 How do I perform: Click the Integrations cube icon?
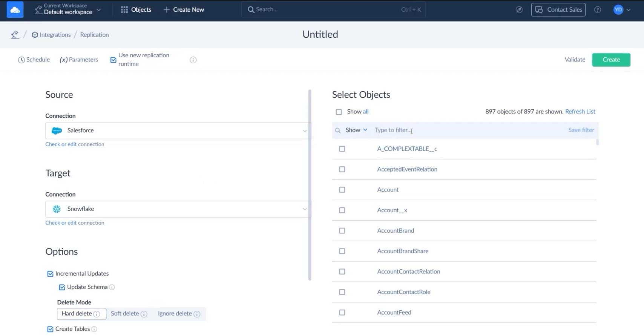point(35,35)
